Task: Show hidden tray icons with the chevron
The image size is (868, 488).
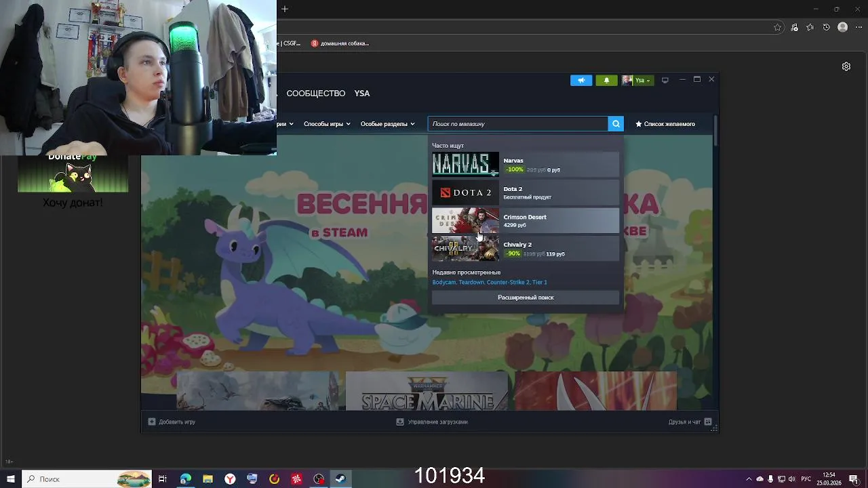Action: pyautogui.click(x=749, y=479)
